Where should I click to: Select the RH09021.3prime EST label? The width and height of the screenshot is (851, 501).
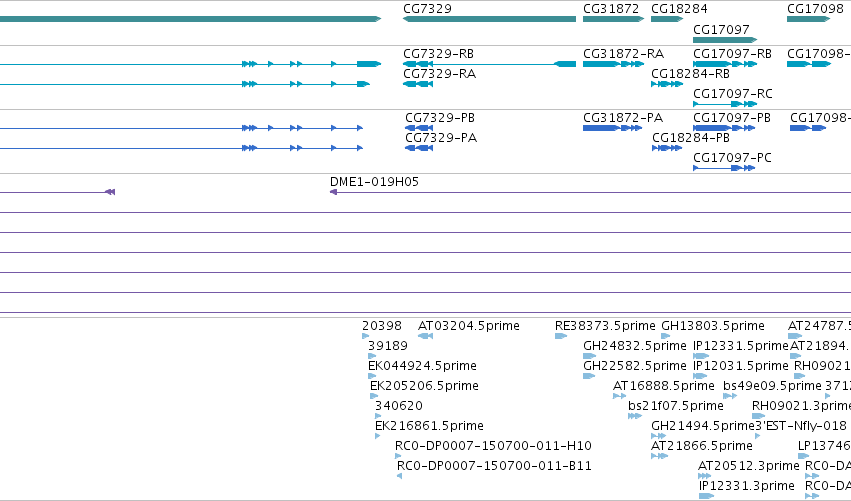pos(801,406)
